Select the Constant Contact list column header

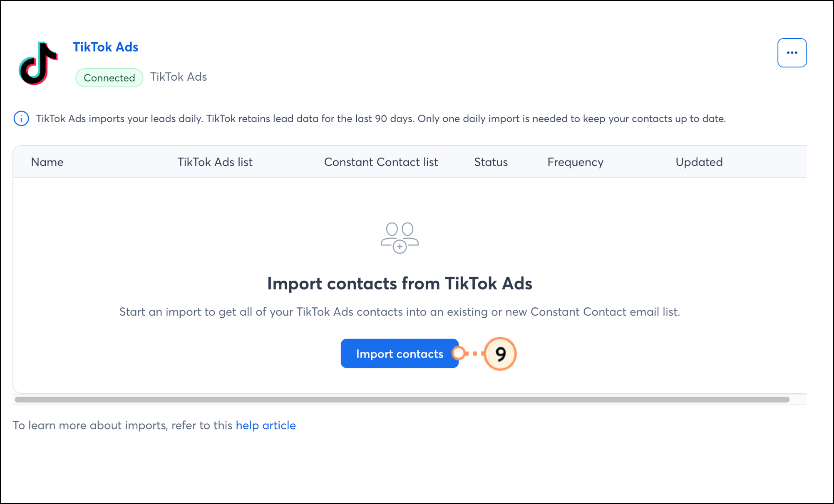[381, 162]
